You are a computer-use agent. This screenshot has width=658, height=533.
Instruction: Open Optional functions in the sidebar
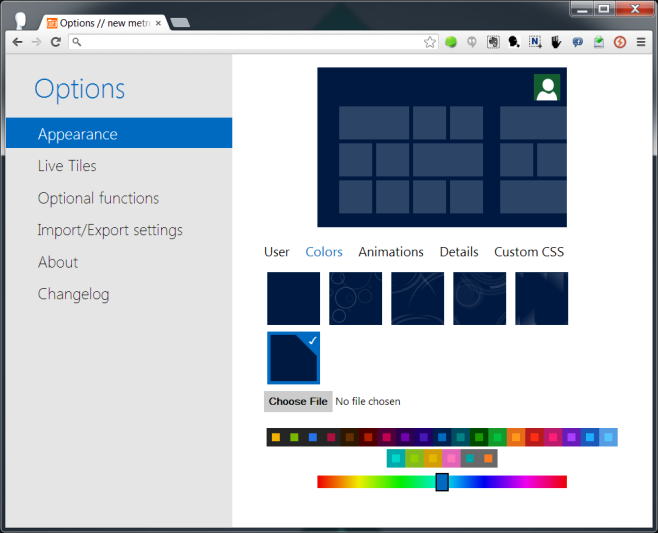point(98,198)
